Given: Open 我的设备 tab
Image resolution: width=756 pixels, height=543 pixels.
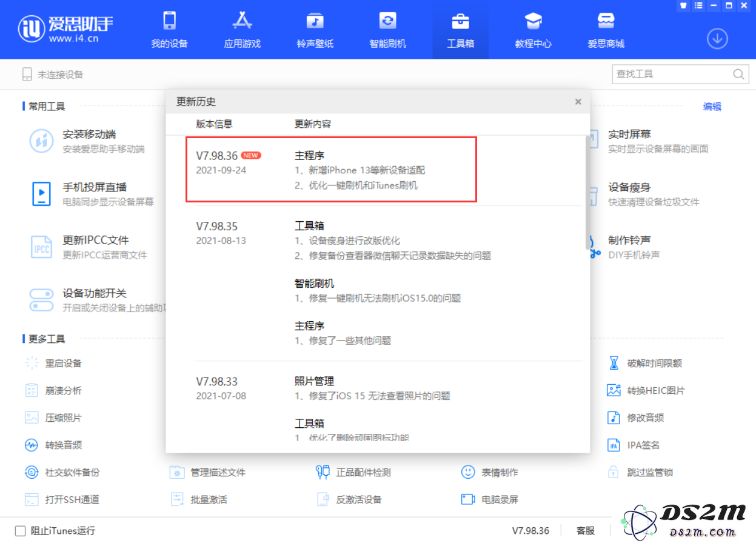Looking at the screenshot, I should (x=169, y=30).
